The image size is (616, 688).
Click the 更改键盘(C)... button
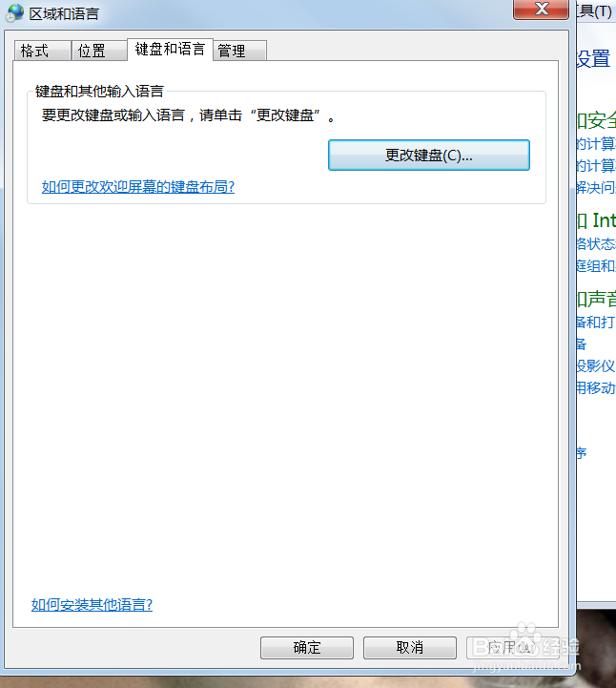(x=429, y=155)
